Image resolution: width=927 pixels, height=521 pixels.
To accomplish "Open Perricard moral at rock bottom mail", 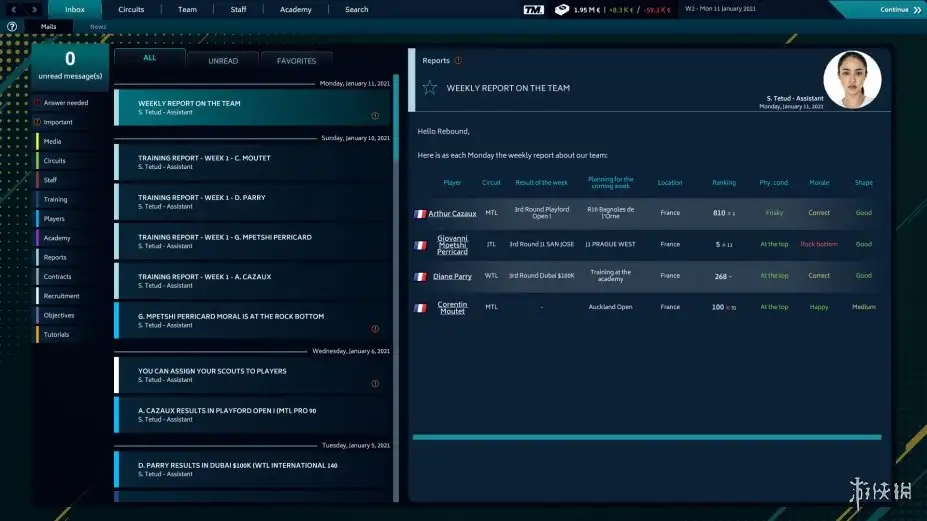I will pos(253,321).
